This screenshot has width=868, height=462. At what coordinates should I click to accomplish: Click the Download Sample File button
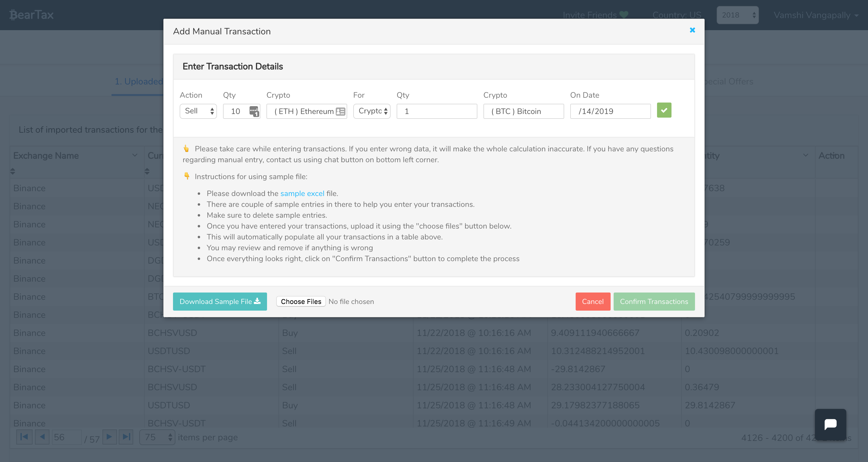click(x=220, y=302)
